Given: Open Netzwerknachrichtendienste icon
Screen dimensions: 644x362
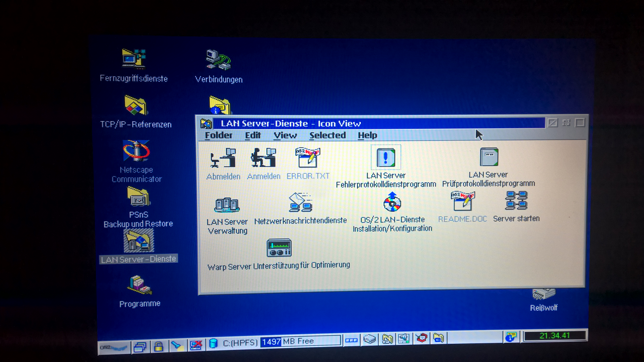Looking at the screenshot, I should point(301,203).
